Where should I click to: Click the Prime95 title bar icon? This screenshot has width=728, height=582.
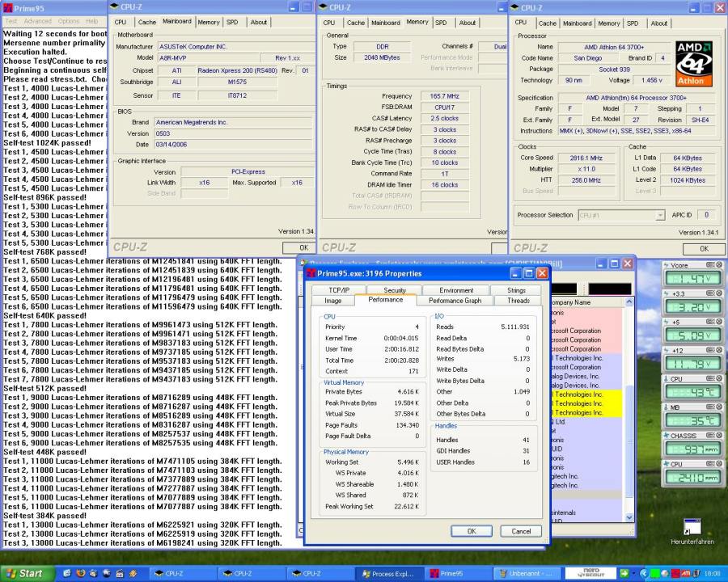point(8,8)
